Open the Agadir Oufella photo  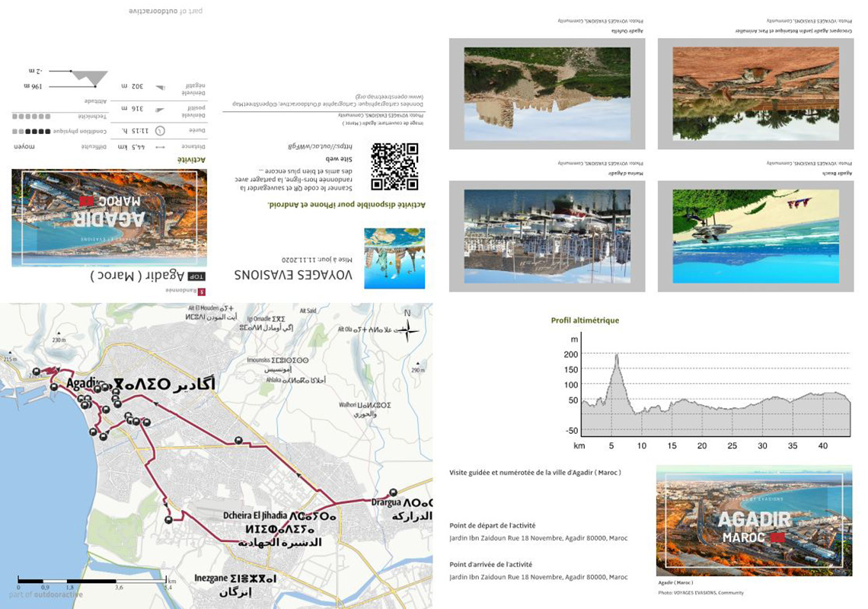547,94
